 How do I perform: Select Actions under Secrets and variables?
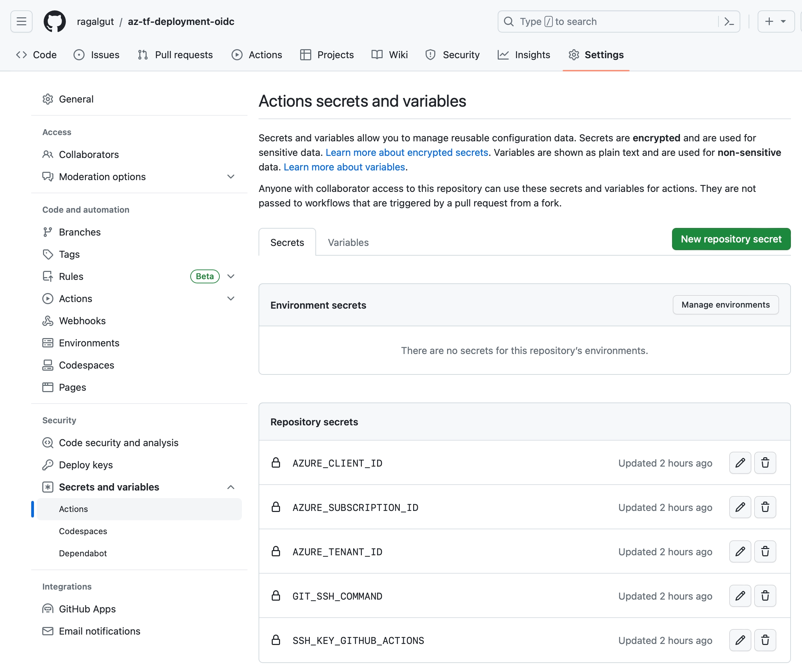[x=139, y=509]
